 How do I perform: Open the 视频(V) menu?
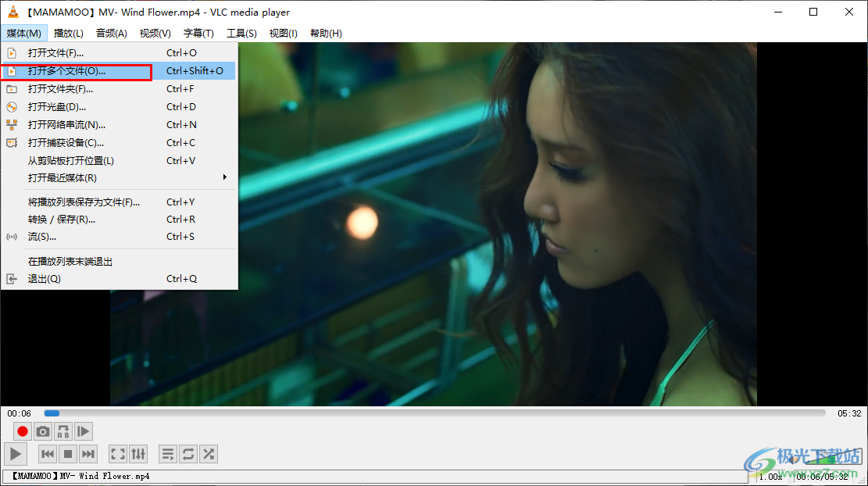coord(155,34)
